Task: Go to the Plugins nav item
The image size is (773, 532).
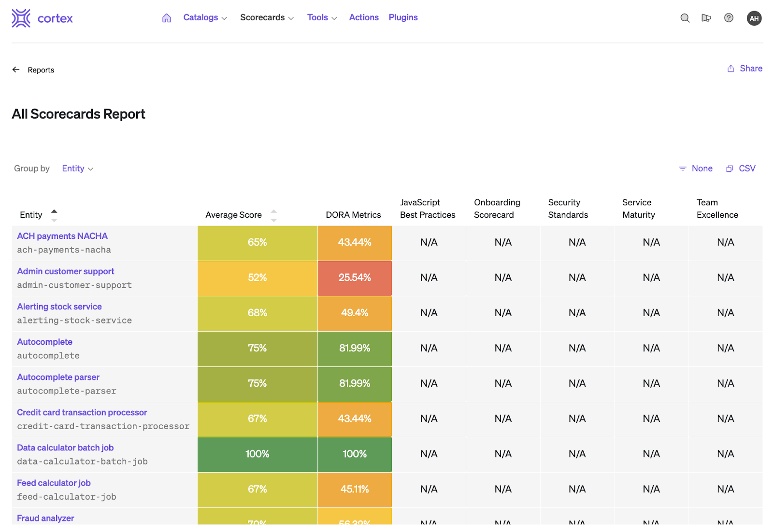Action: point(403,18)
